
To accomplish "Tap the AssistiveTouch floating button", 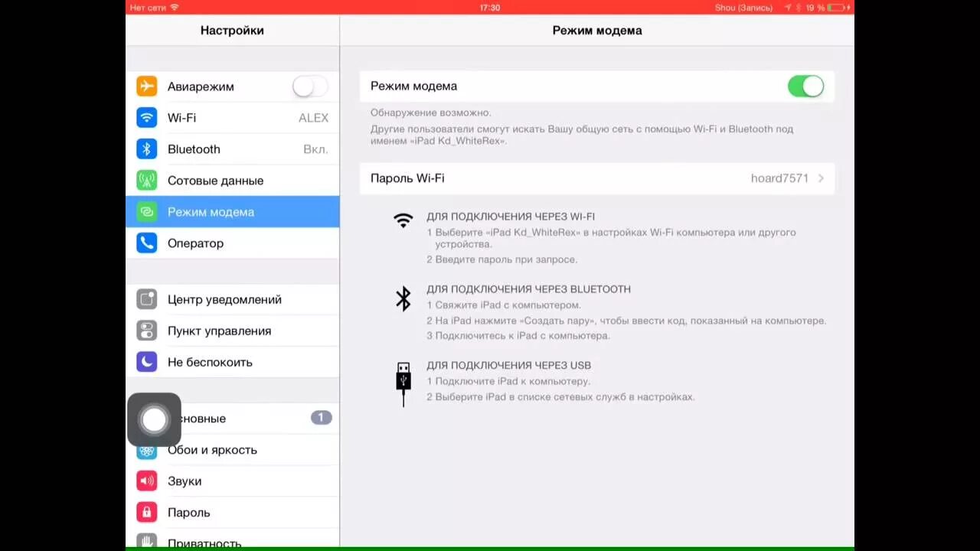I will click(x=154, y=419).
